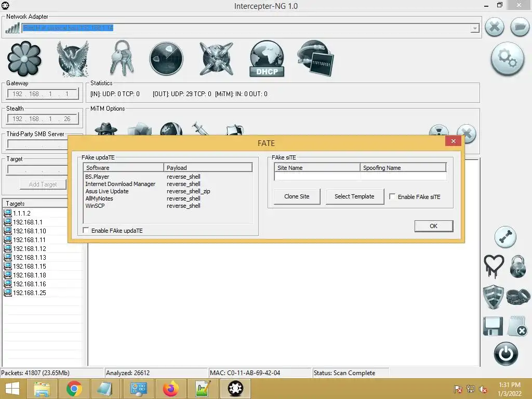Select WinSCP row
The height and width of the screenshot is (399, 532).
[x=168, y=206]
